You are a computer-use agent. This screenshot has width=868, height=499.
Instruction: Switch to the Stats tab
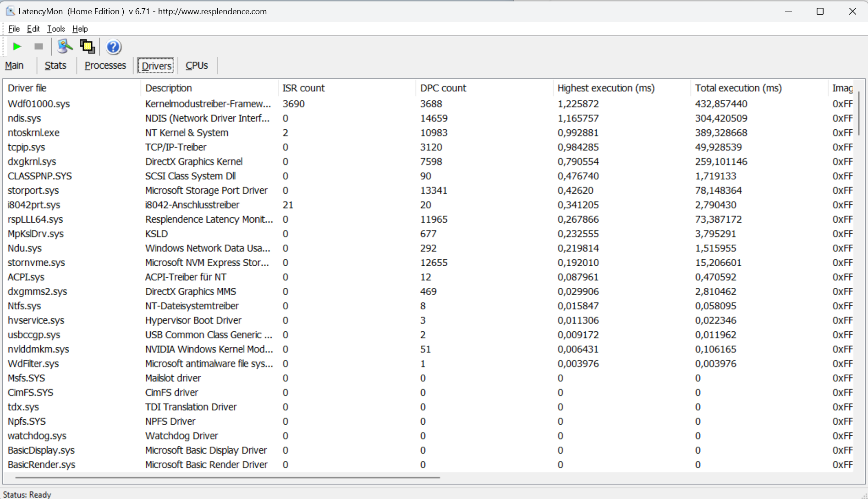point(55,66)
